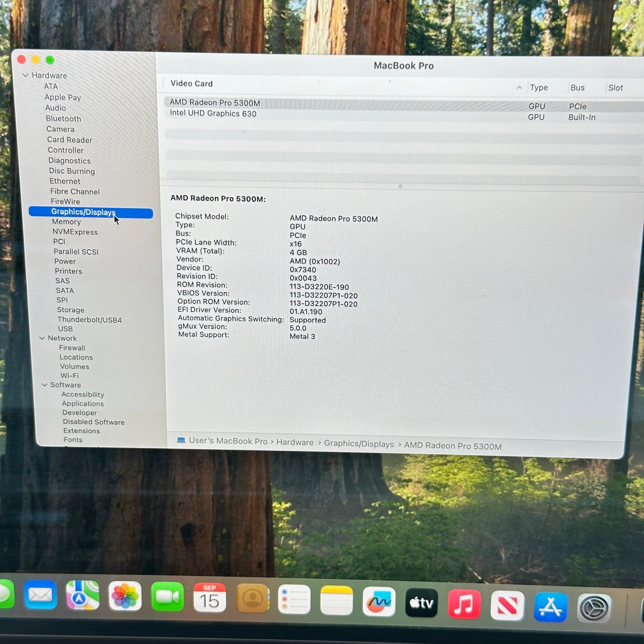Launch the Music app

pyautogui.click(x=464, y=604)
